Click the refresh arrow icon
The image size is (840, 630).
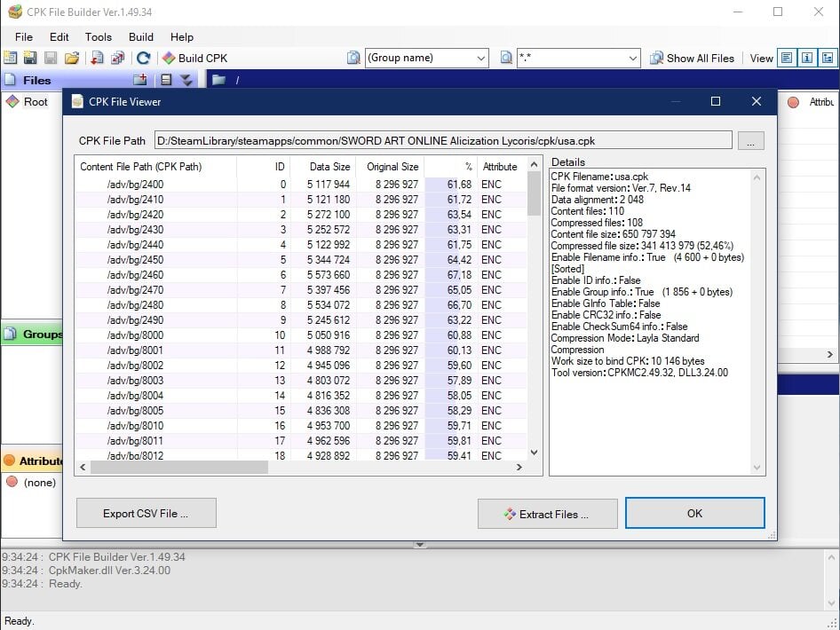[143, 58]
